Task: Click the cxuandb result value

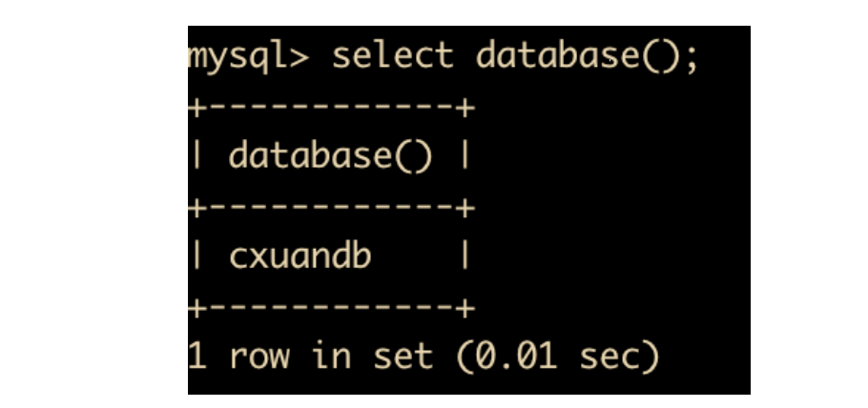Action: point(300,256)
